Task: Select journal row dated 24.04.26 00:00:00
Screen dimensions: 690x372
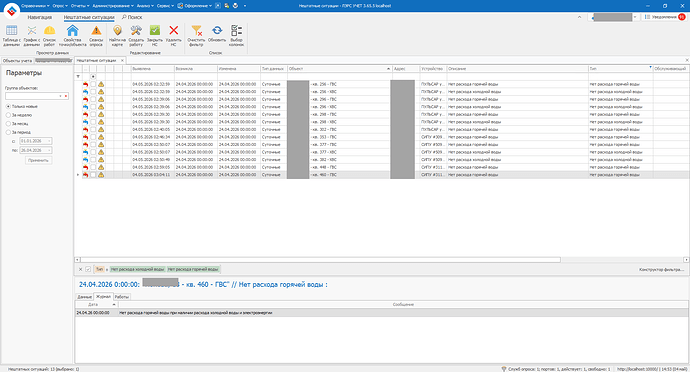Action: click(381, 313)
